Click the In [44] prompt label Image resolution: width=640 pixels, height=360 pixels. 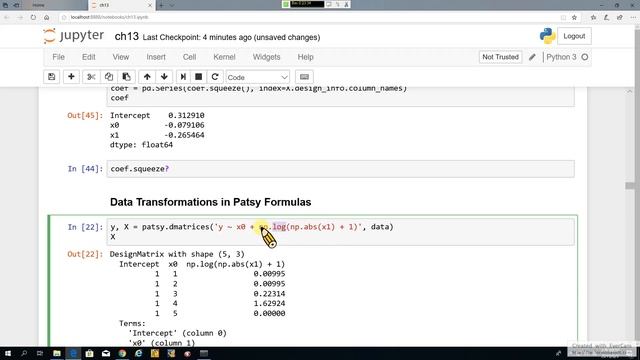(85, 169)
